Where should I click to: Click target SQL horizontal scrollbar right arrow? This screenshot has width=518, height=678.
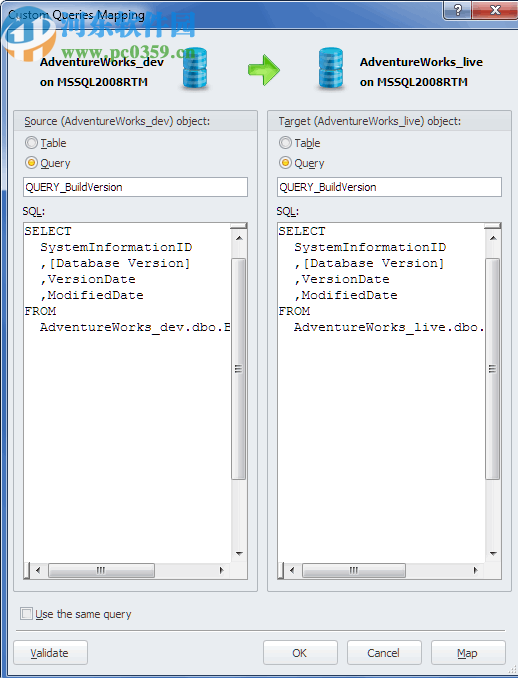[475, 570]
